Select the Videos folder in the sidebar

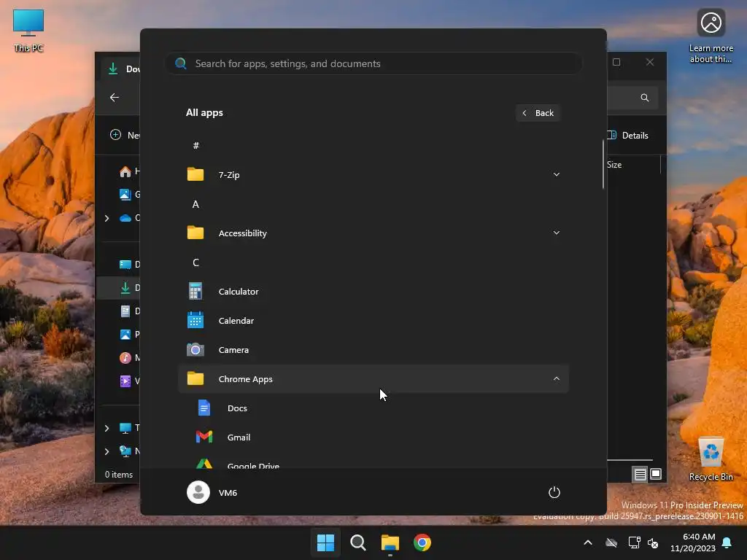click(128, 381)
